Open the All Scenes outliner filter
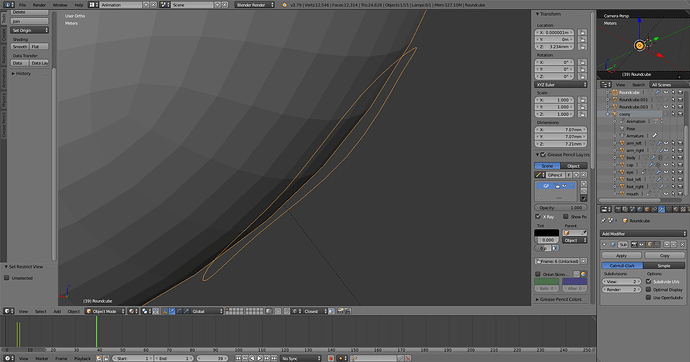Viewport: 690px width, 362px height. click(x=668, y=84)
